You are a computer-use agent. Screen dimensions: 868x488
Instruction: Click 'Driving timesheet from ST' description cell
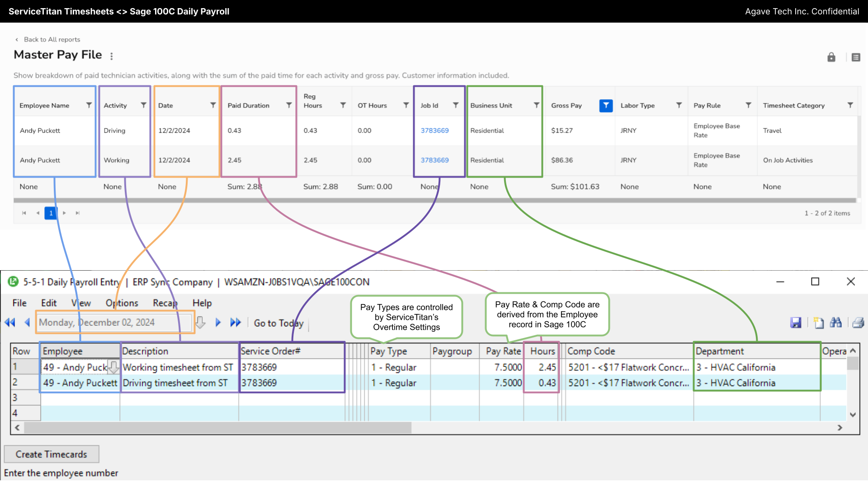tap(179, 383)
